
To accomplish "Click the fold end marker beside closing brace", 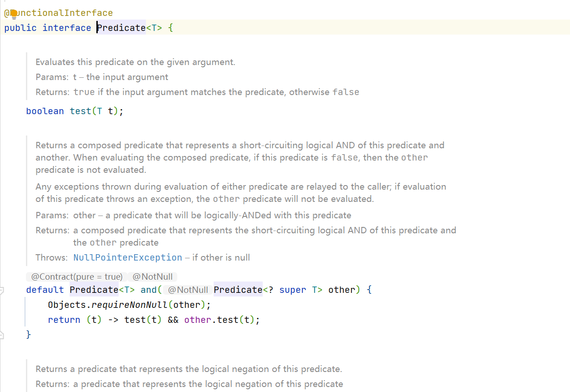I will pos(2,335).
